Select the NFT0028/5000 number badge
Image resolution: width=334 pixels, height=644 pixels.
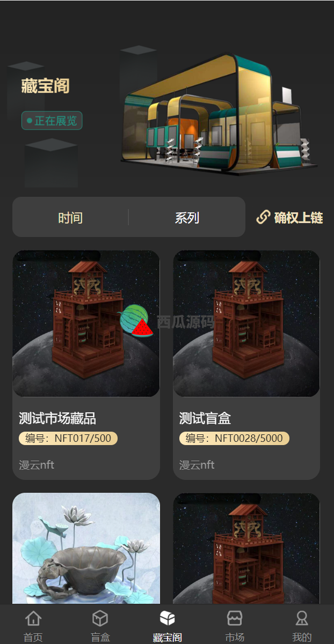pos(234,438)
